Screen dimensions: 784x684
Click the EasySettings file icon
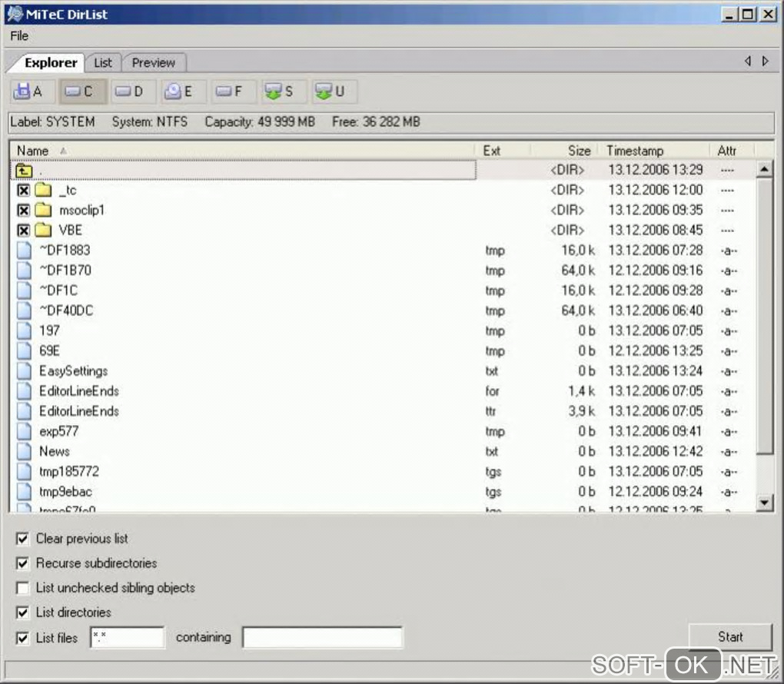(x=24, y=371)
